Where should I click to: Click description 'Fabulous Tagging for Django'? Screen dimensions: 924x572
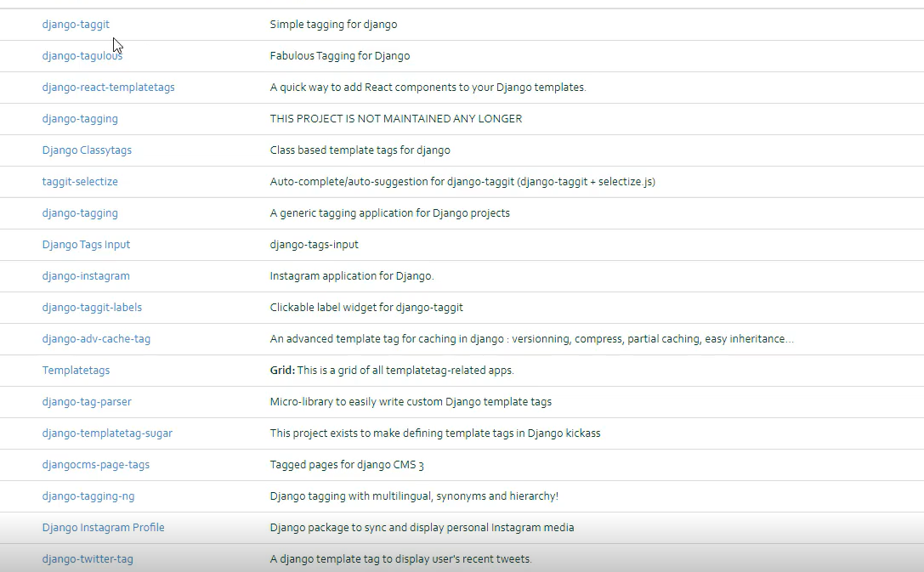tap(340, 56)
